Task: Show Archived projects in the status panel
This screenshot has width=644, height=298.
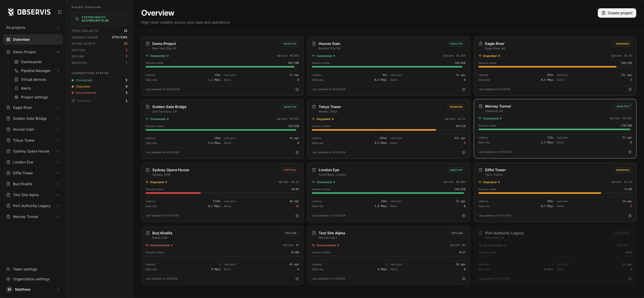Action: [x=99, y=101]
